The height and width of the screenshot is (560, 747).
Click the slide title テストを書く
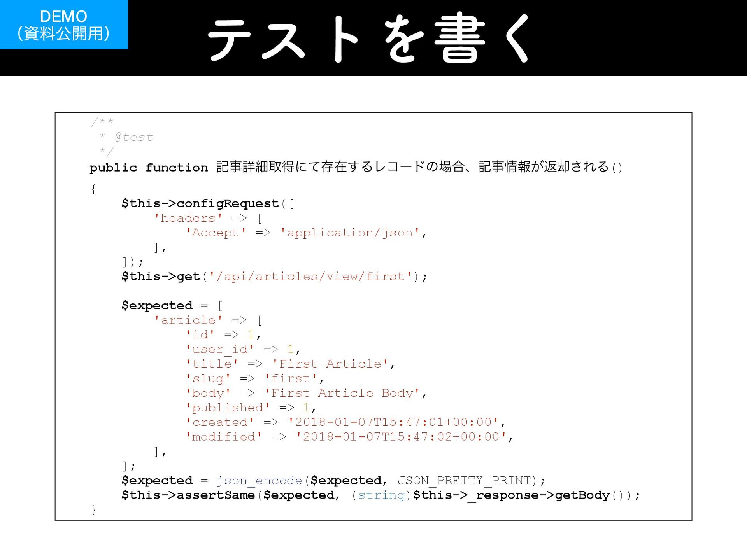(368, 38)
